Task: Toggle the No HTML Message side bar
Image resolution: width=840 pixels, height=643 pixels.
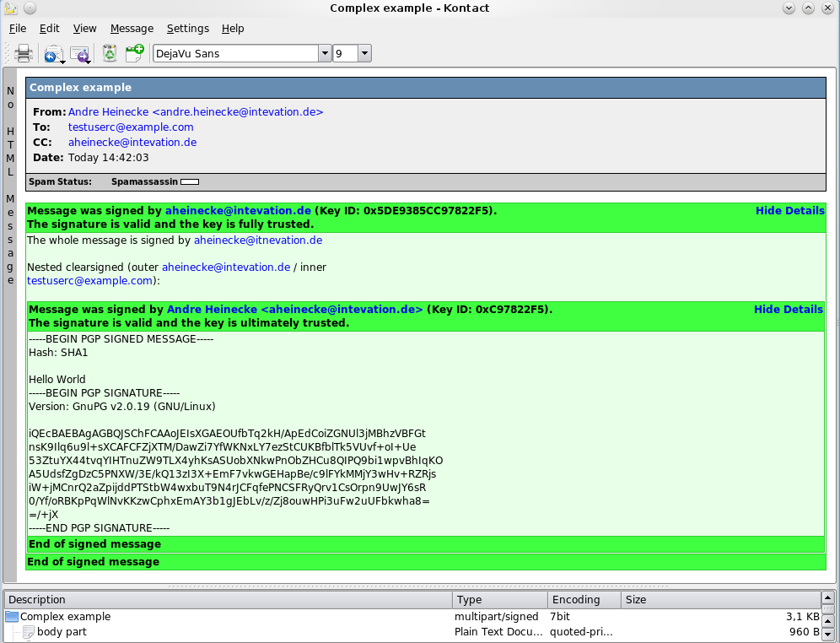Action: (10, 179)
